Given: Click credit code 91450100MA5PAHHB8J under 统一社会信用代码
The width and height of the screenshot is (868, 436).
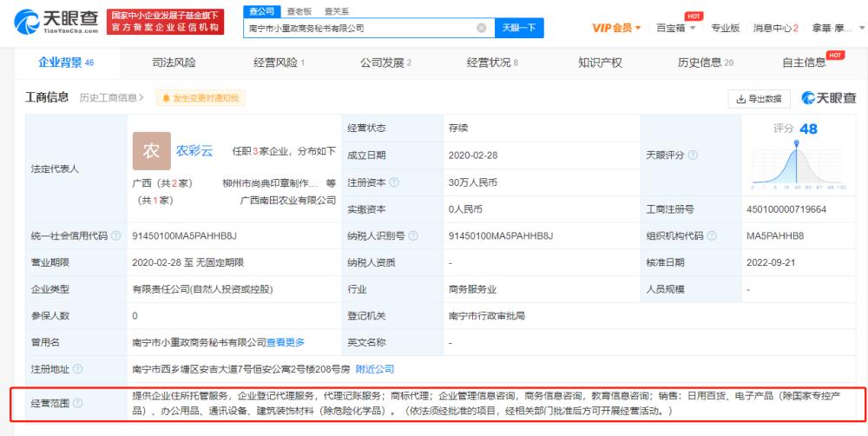Looking at the screenshot, I should point(184,236).
